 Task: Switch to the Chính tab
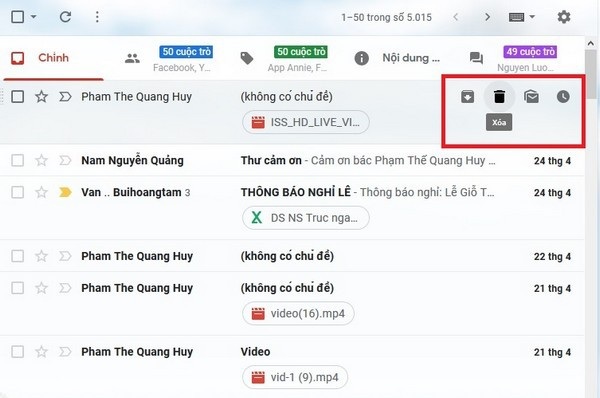point(54,58)
